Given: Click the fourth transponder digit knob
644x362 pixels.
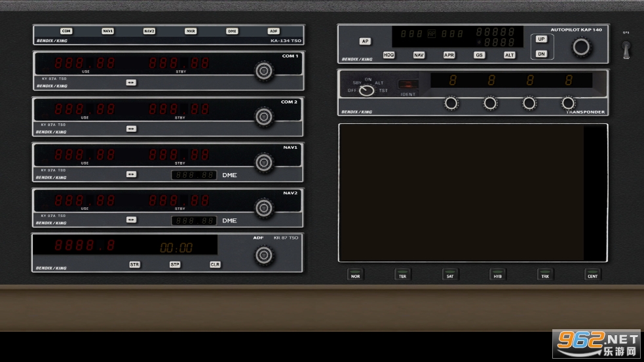Looking at the screenshot, I should tap(568, 104).
